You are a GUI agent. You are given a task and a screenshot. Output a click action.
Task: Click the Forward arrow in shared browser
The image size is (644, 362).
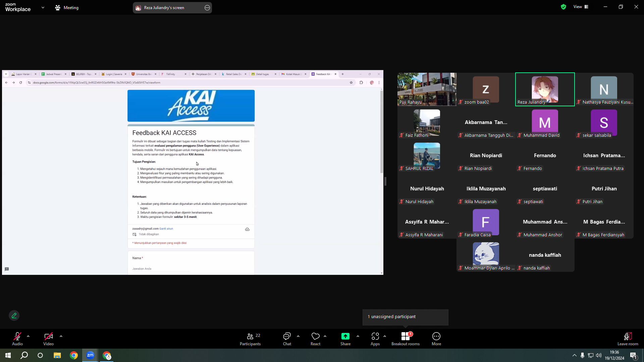coord(13,82)
